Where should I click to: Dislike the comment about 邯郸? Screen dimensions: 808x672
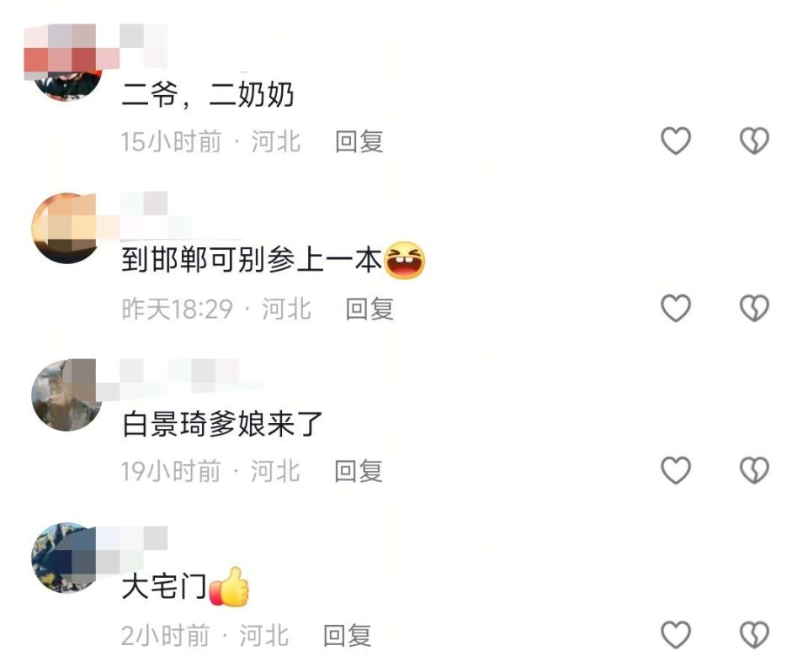pos(754,308)
